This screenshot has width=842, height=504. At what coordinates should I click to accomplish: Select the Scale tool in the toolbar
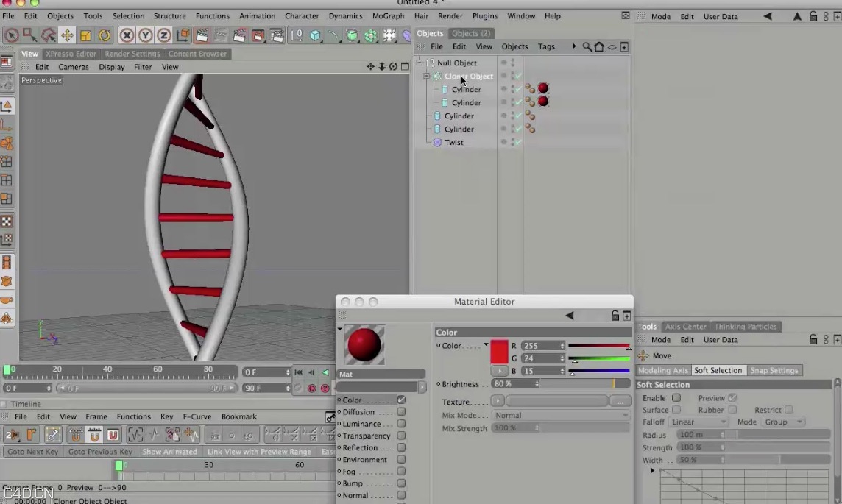click(85, 35)
